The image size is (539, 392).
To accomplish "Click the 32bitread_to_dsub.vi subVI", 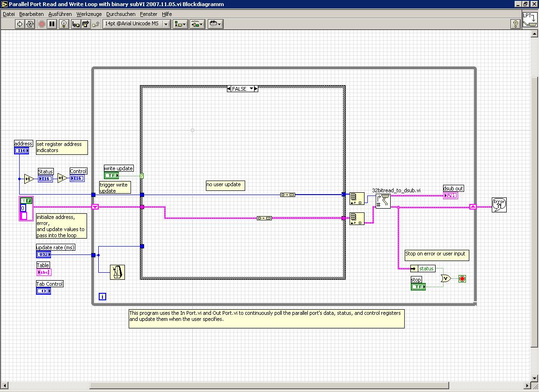I will tap(383, 201).
